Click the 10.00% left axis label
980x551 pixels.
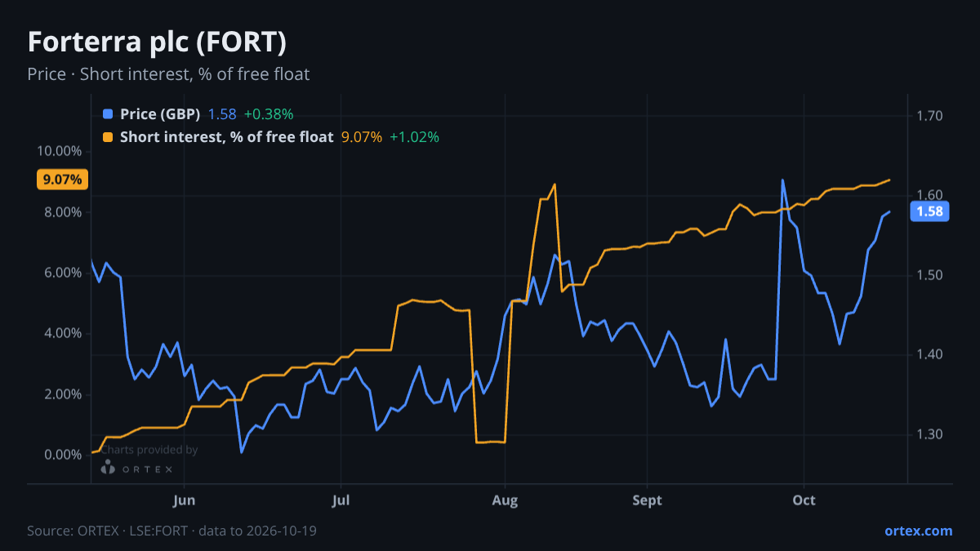[59, 151]
